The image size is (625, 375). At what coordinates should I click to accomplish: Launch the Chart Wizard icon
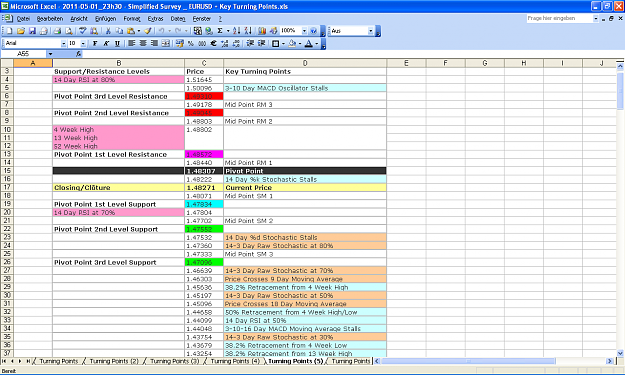click(261, 31)
